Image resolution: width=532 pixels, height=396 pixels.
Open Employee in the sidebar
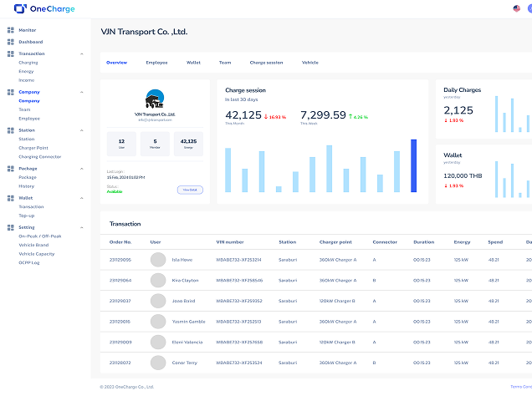tap(29, 119)
